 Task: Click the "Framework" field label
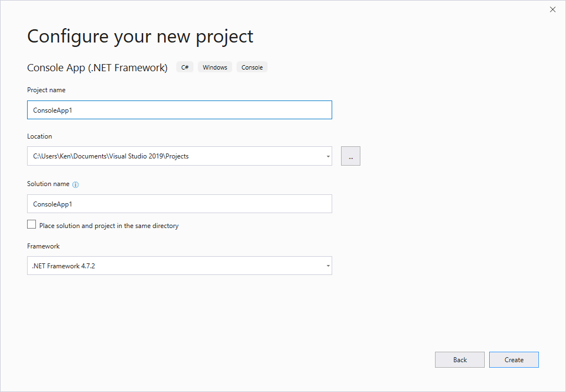pos(44,246)
